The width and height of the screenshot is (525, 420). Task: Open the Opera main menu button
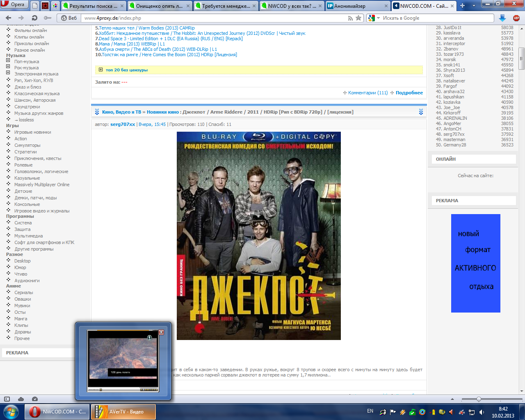[13, 5]
